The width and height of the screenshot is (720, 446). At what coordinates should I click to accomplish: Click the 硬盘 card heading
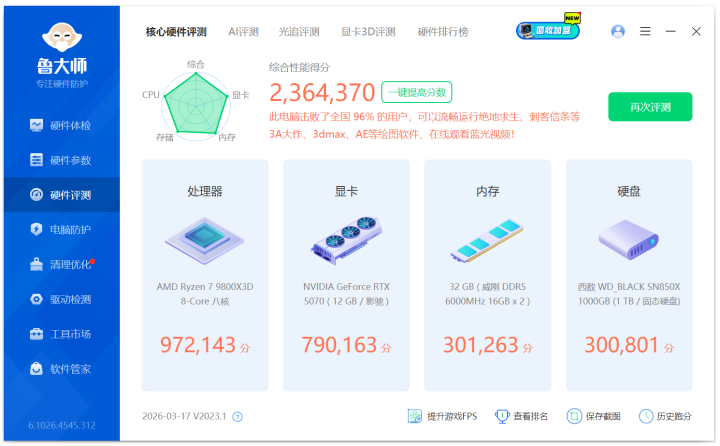tap(629, 191)
